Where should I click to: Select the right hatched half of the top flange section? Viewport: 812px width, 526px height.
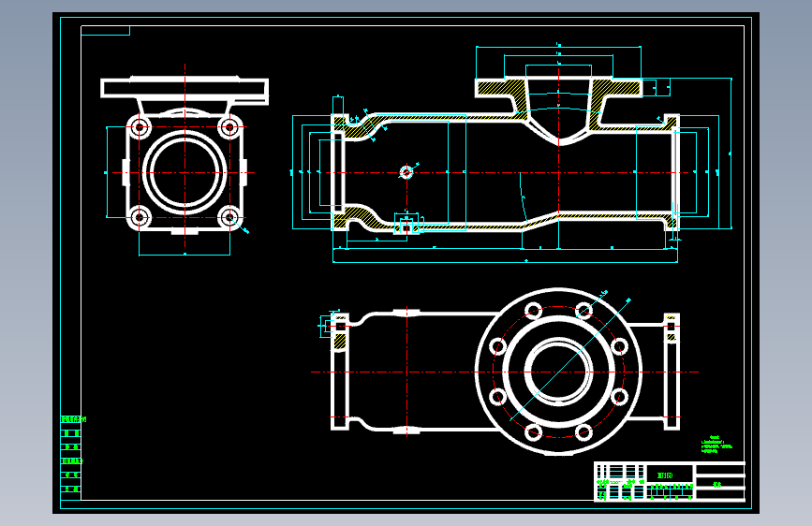pos(616,91)
